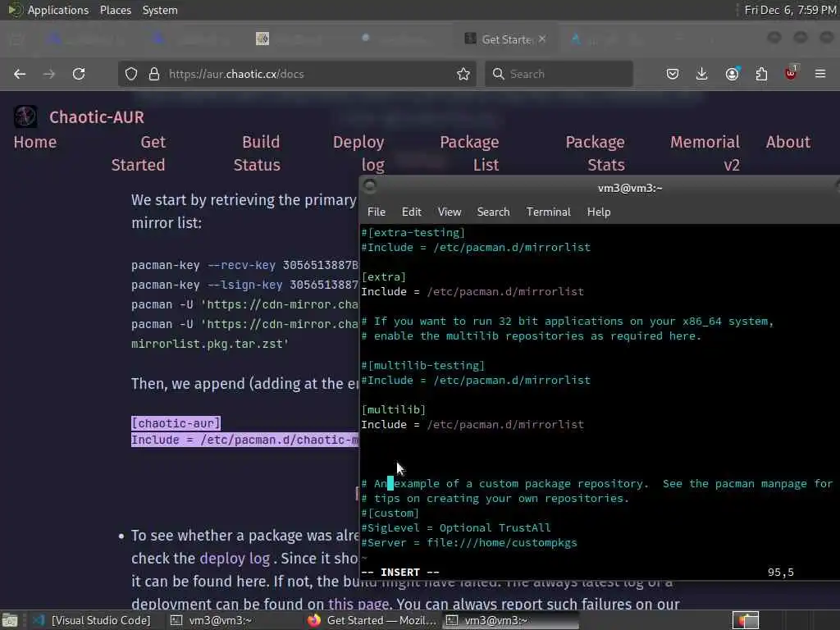The width and height of the screenshot is (840, 630).
Task: Click the vm3@vm3:~ terminal title bar
Action: 630,188
